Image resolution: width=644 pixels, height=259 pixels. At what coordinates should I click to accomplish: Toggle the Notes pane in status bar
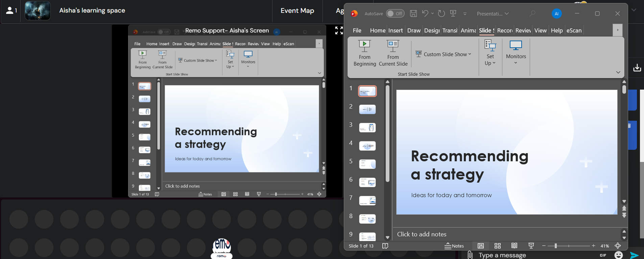454,246
